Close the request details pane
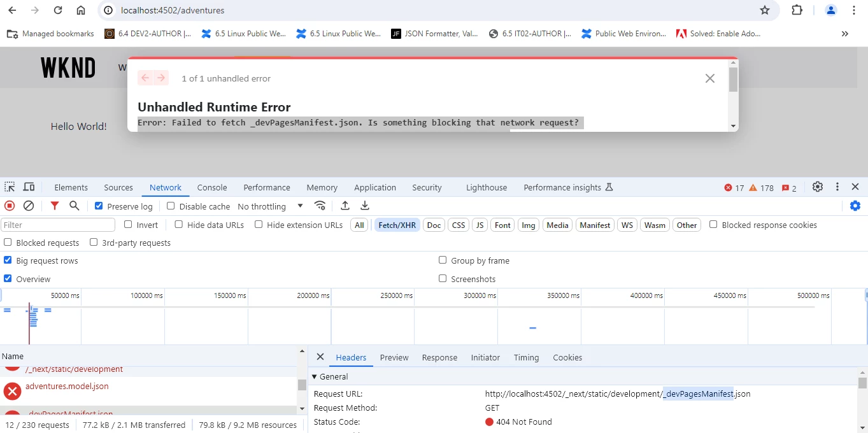The image size is (868, 433). tap(320, 357)
